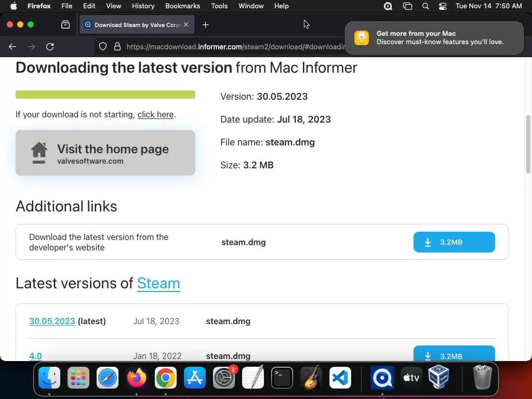Open the Bookmarks menu
Viewport: 532px width, 399px height.
tap(182, 6)
